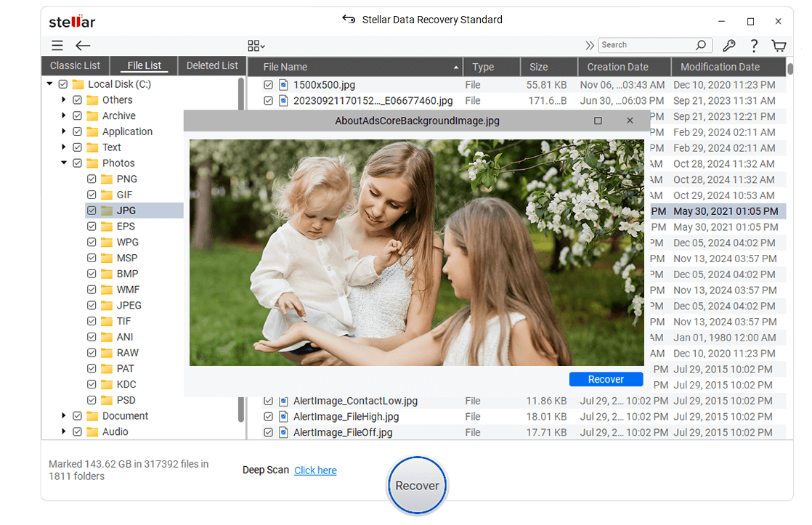812x525 pixels.
Task: Click the search magnifier icon
Action: point(701,44)
